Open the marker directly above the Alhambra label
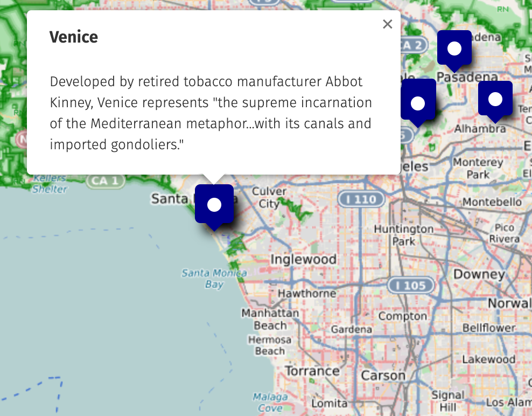Viewport: 532px width, 416px height. click(495, 99)
